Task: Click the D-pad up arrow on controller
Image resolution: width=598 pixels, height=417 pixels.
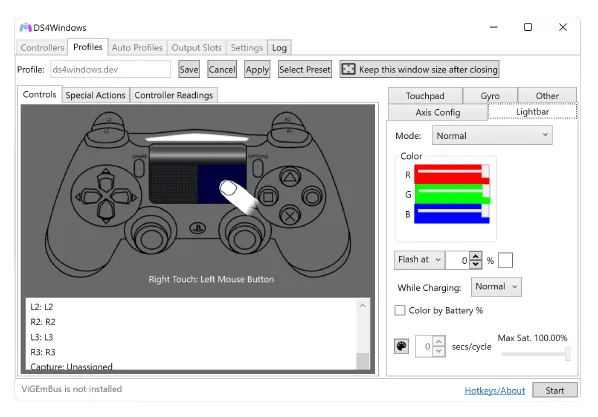Action: pyautogui.click(x=106, y=179)
